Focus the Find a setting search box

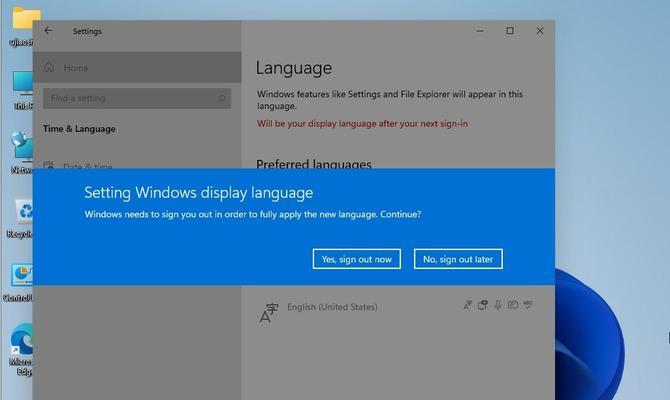pos(137,98)
